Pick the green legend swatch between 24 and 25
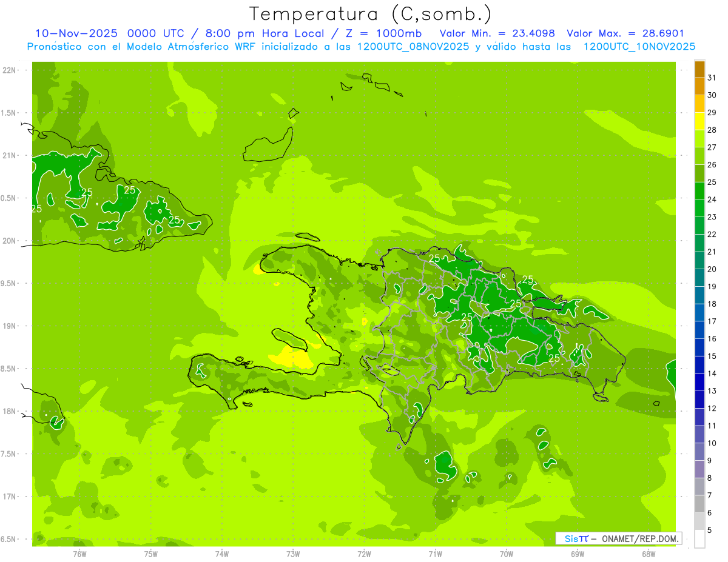This screenshot has height=562, width=728. tap(699, 190)
